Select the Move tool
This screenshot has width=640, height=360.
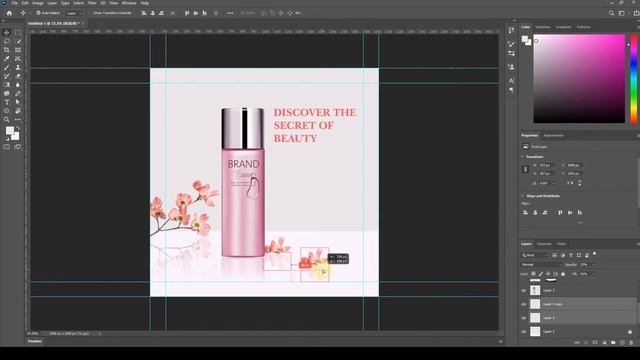(7, 33)
